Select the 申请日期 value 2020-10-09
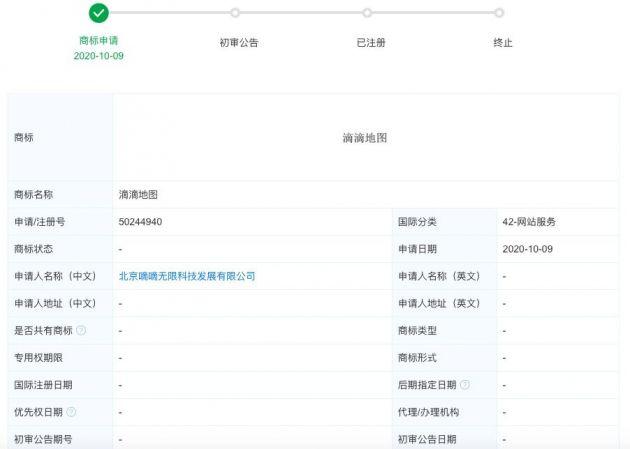This screenshot has width=630, height=449. 527,249
